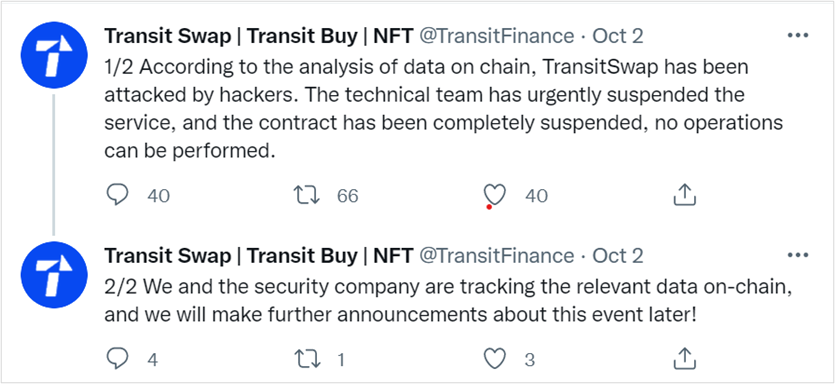Open the display name on second tweet
This screenshot has width=835, height=384.
point(258,256)
